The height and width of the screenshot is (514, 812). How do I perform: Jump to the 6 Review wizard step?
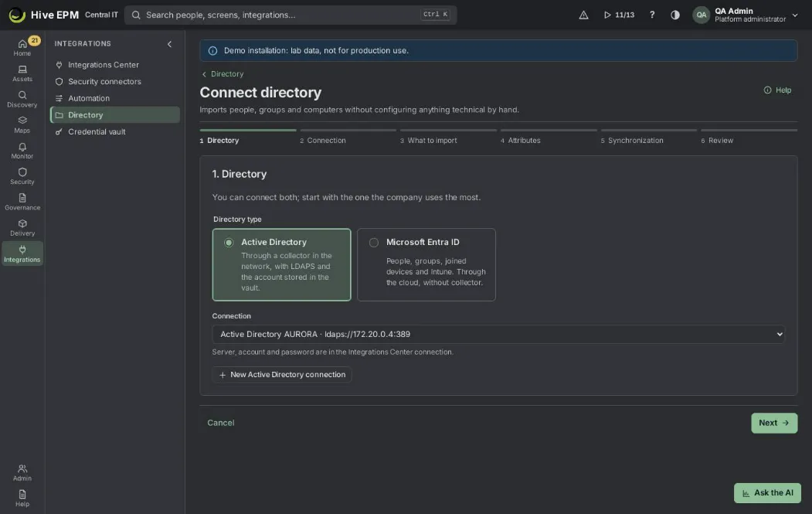pos(749,138)
